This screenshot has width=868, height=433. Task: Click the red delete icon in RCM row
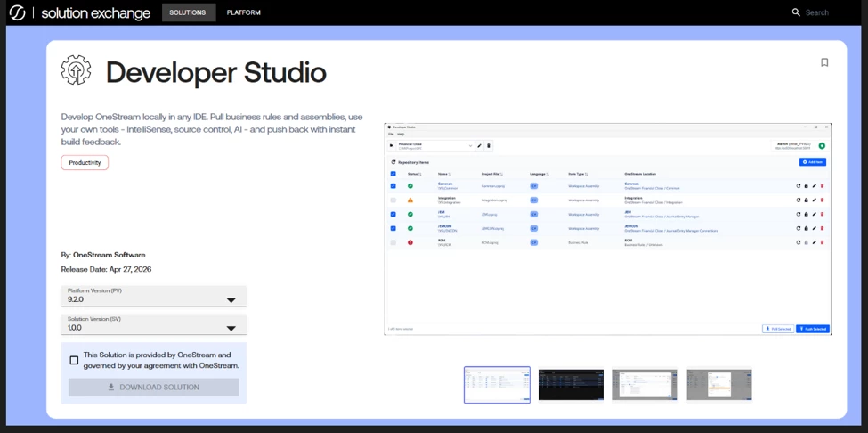(x=822, y=242)
